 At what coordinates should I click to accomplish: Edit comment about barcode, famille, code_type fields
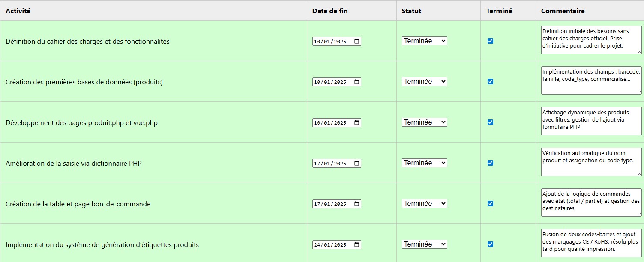point(591,80)
